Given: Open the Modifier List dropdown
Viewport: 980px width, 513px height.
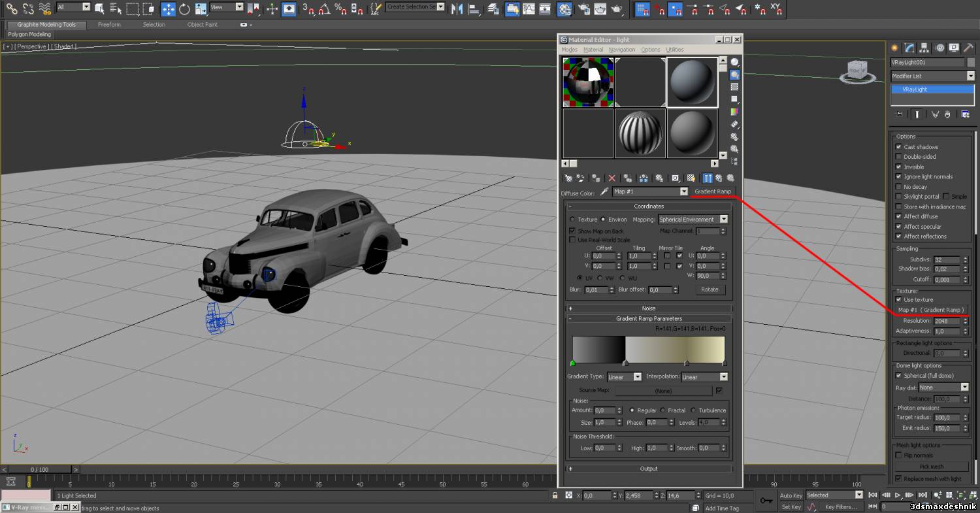Looking at the screenshot, I should (932, 76).
